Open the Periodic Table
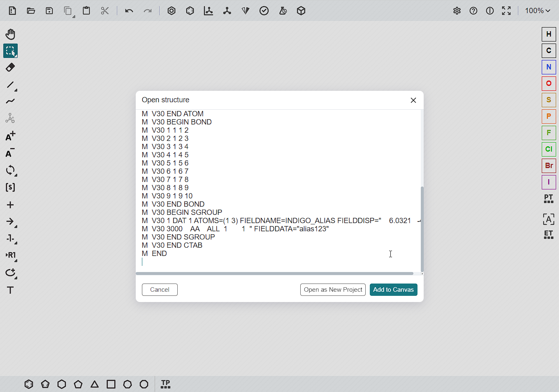 click(549, 199)
